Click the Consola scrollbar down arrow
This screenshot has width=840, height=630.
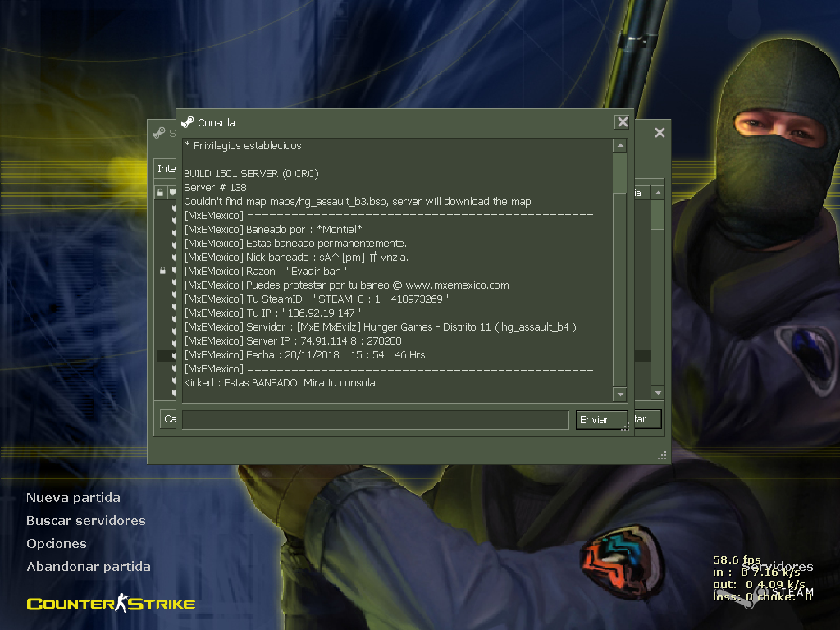[x=620, y=395]
